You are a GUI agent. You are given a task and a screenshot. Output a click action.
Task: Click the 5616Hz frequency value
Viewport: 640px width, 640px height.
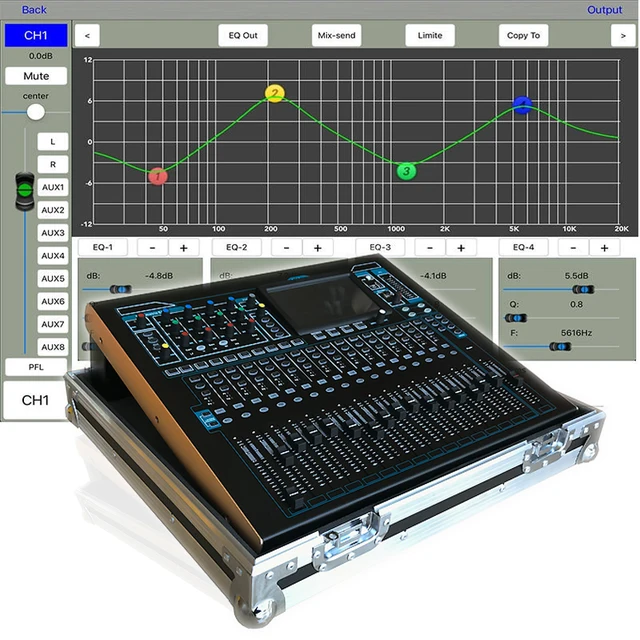coord(576,333)
